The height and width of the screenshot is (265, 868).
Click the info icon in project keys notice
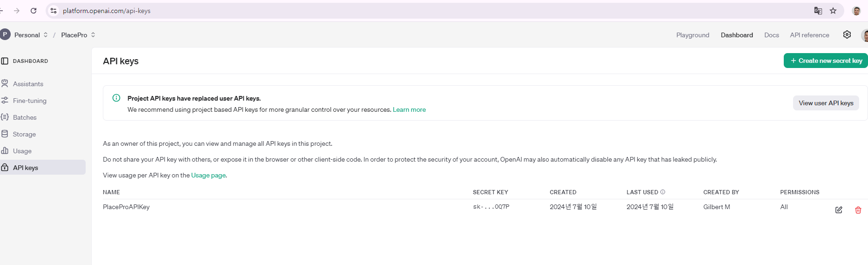pos(116,98)
